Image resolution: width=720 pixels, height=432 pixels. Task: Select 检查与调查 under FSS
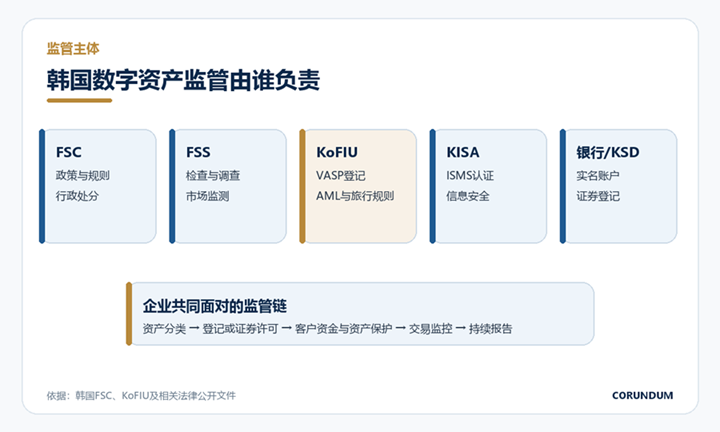pos(213,175)
